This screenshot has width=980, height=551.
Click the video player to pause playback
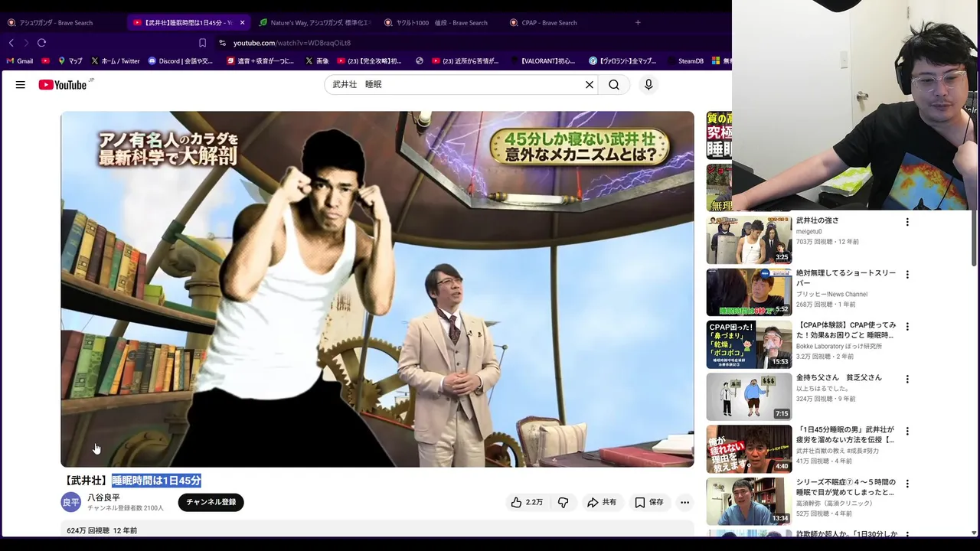[x=377, y=289]
